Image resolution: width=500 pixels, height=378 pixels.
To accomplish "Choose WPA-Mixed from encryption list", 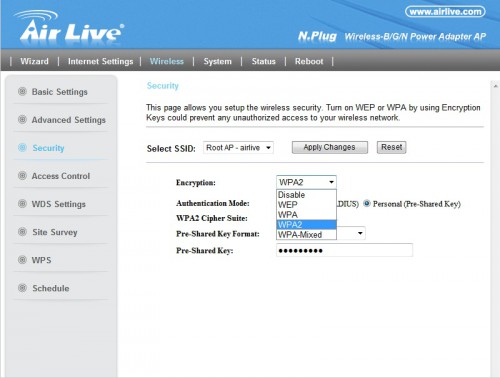I will [x=306, y=235].
